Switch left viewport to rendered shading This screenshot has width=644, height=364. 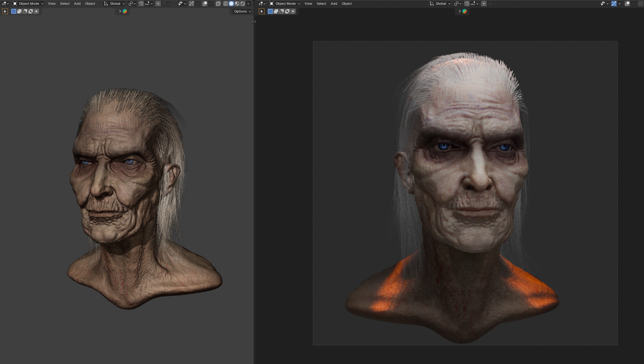(x=243, y=4)
